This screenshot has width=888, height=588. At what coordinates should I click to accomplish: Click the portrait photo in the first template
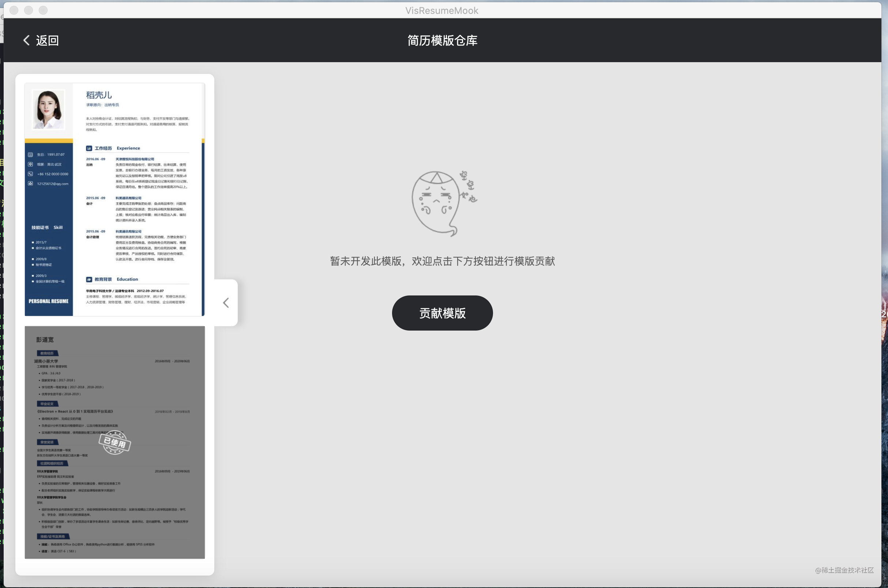pyautogui.click(x=48, y=109)
